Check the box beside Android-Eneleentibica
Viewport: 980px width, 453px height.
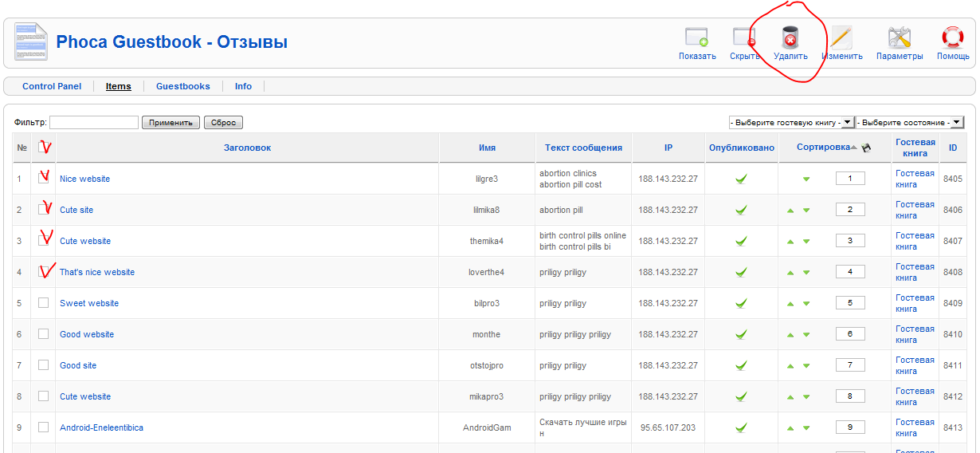44,427
